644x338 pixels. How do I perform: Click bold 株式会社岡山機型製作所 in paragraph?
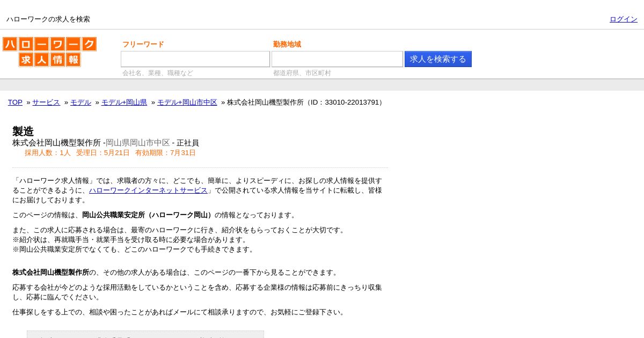[x=51, y=273]
